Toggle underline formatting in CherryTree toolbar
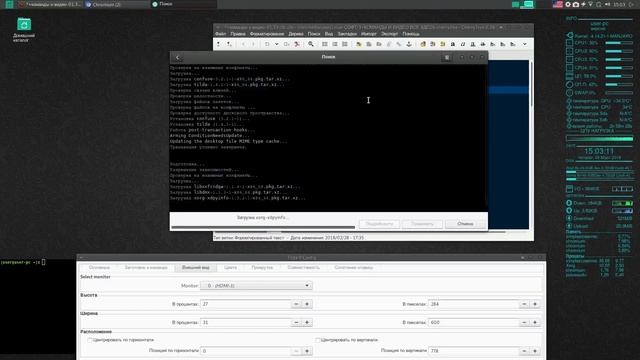This screenshot has width=640, height=360. pos(473,44)
